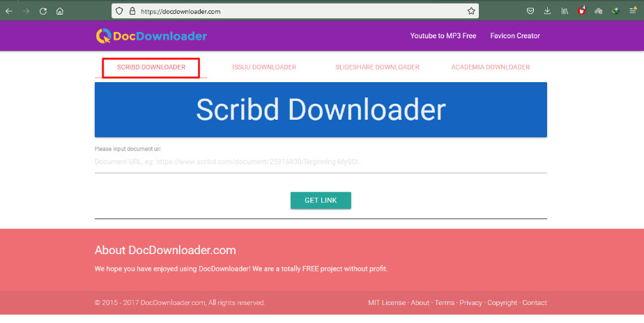Click the browser forward arrow
This screenshot has width=644, height=323.
[26, 11]
